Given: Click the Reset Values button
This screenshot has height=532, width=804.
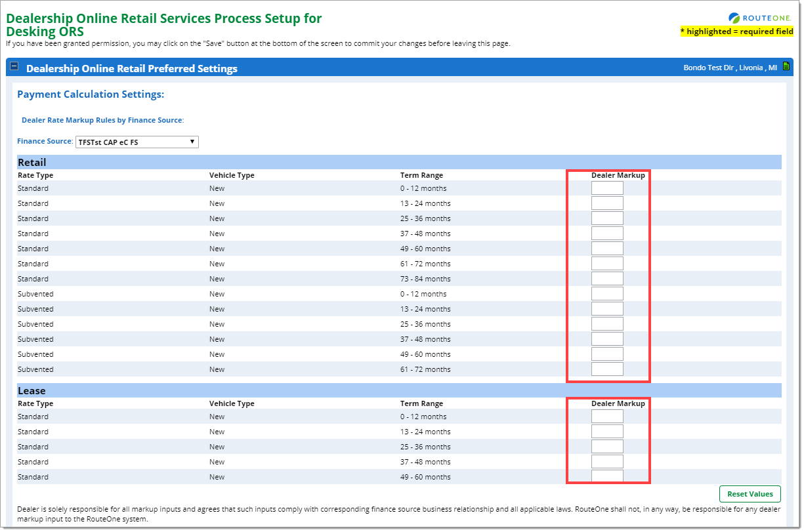Looking at the screenshot, I should pyautogui.click(x=750, y=494).
